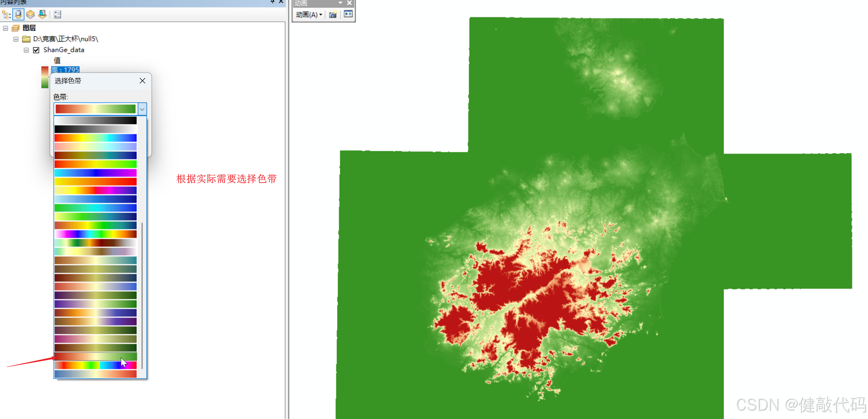Collapse the D:\竞赛 folder node

16,39
